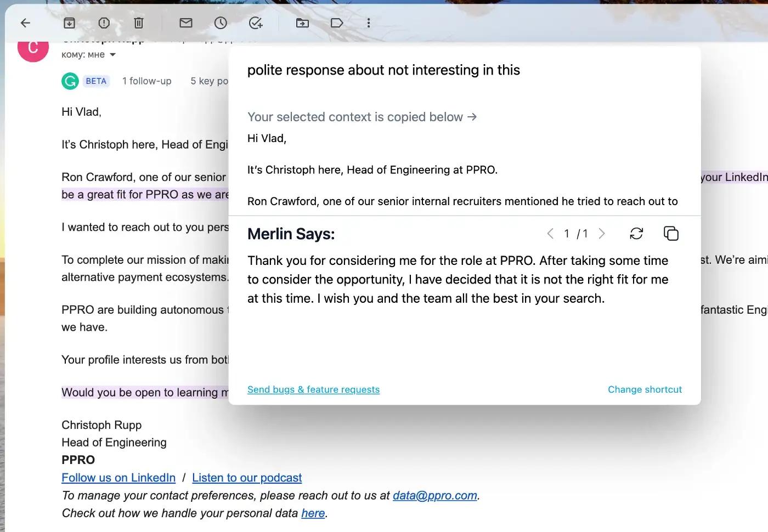Screen dimensions: 768x532
Task: Archive this email from Christoph
Action: click(x=69, y=22)
